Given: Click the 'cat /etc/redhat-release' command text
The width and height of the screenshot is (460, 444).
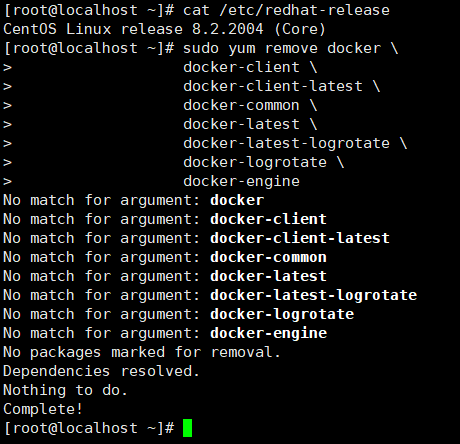Looking at the screenshot, I should [286, 10].
